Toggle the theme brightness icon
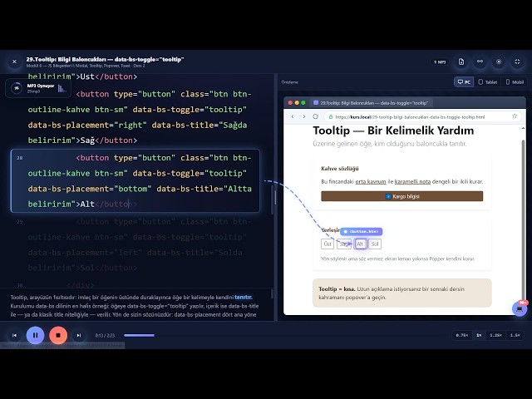The image size is (532, 399). (499, 62)
